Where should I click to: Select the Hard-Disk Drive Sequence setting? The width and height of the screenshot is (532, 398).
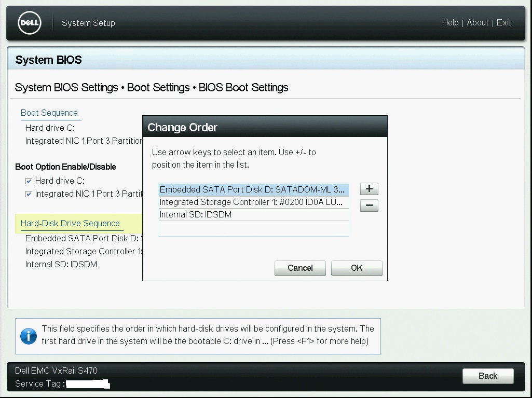pyautogui.click(x=70, y=223)
